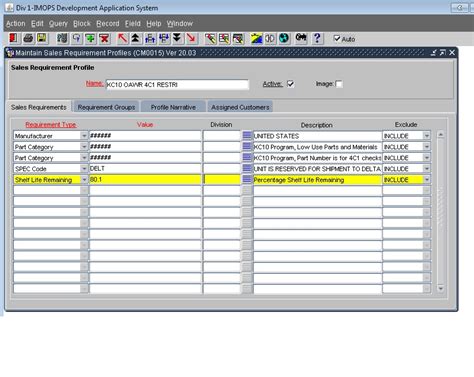
Task: Expand Manufacturer requirement type dropdown
Action: 84,136
